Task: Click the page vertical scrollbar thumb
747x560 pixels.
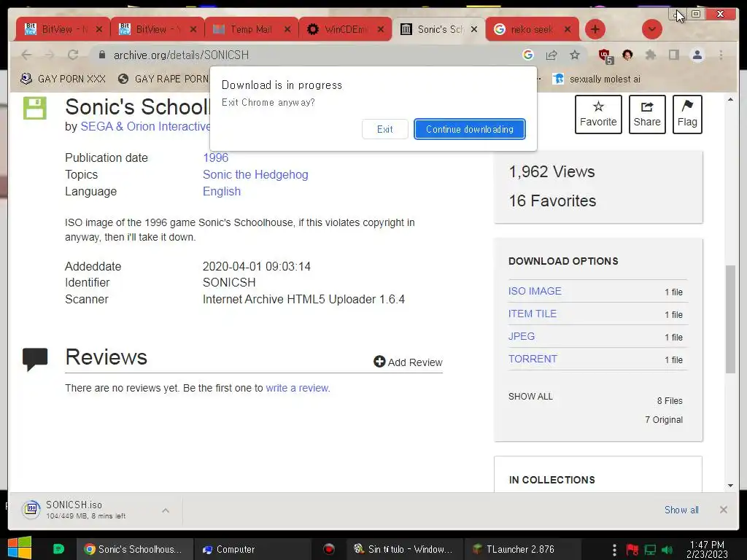Action: click(x=730, y=319)
